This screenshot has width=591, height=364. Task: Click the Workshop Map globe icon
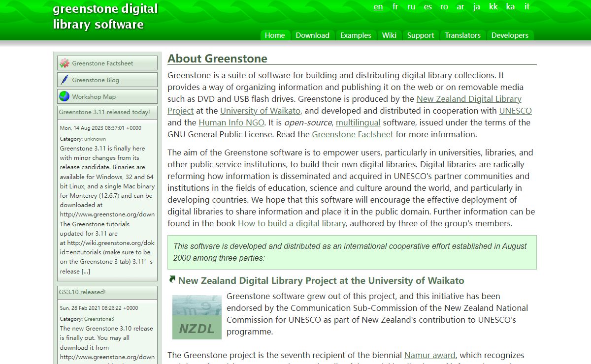pyautogui.click(x=65, y=96)
